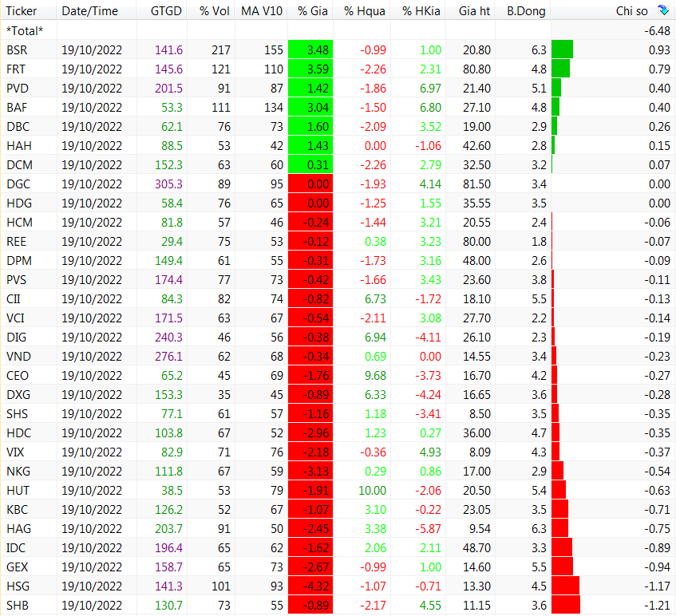Viewport: 676px width, 616px height.
Task: Select the *Total* row label
Action: click(25, 31)
